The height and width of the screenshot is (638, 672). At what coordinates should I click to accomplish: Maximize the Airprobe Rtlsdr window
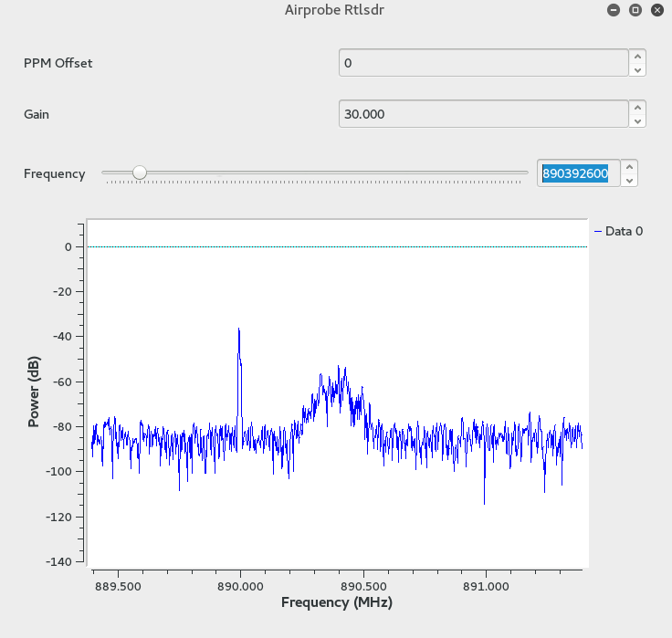click(635, 10)
